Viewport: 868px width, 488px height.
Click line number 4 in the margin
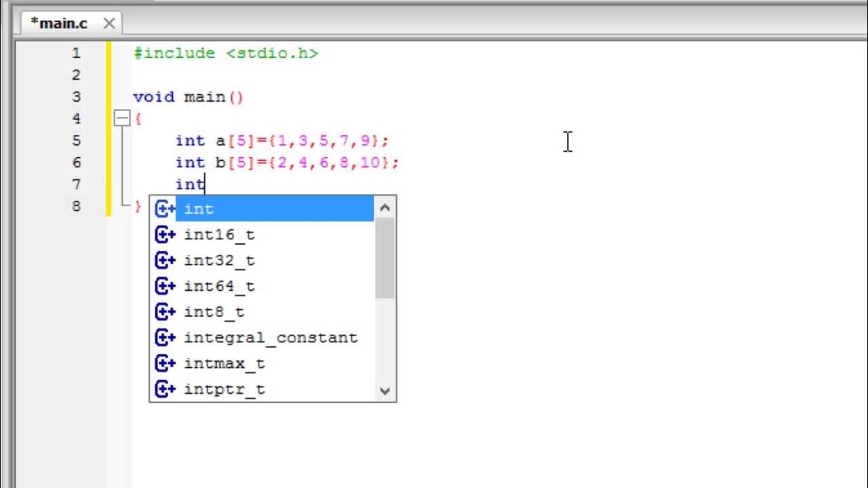[76, 119]
